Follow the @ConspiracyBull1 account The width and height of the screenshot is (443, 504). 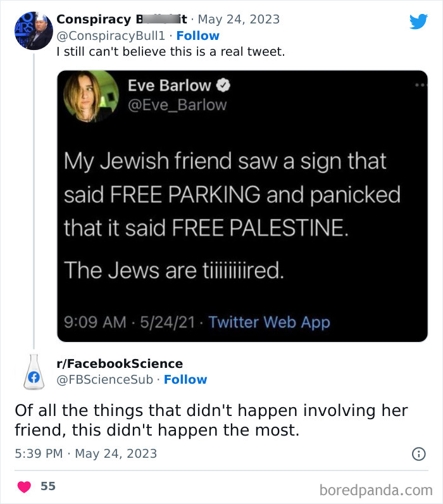point(197,35)
